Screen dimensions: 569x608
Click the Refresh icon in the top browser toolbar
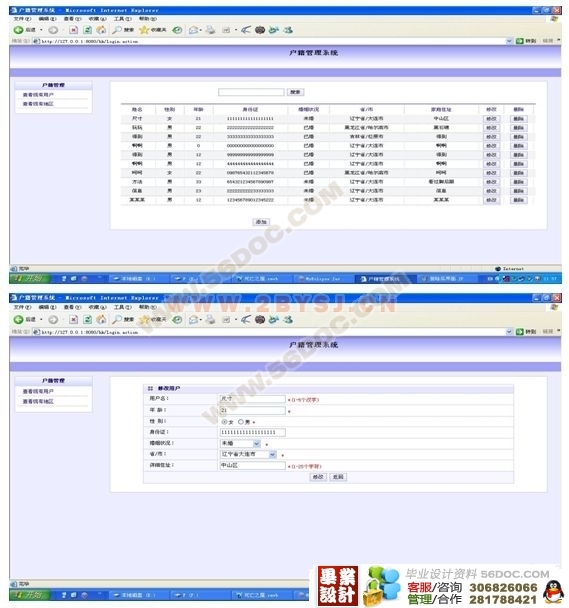88,30
